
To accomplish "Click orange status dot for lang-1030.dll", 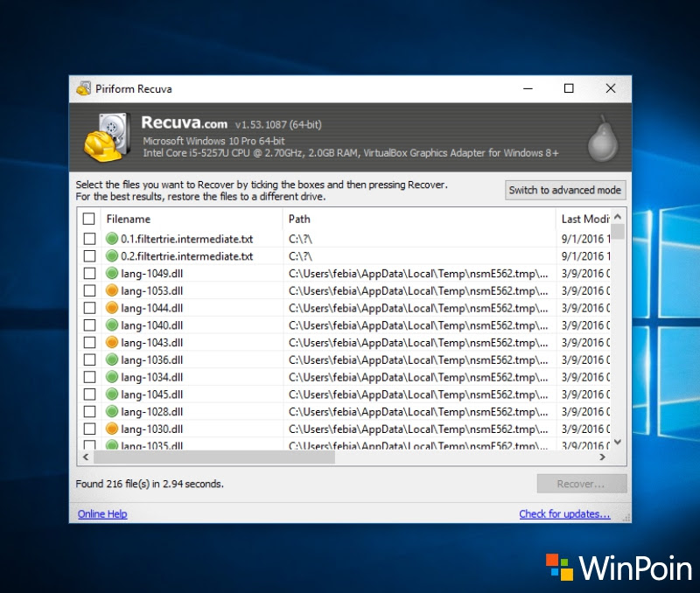I will pos(112,429).
